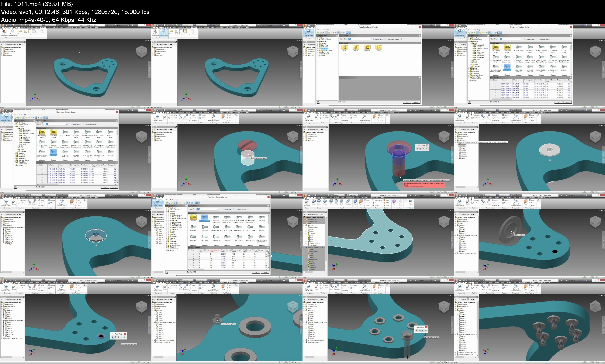Select highlighted Socket Head tree category
This screenshot has height=364, width=605.
pos(178,226)
